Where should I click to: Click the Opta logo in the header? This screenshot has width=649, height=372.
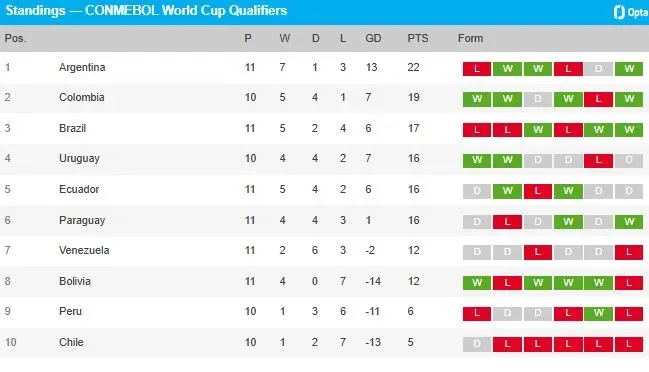tap(631, 12)
